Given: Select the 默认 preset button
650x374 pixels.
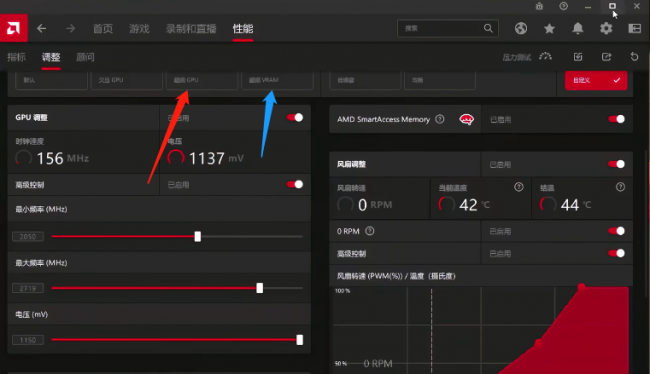Looking at the screenshot, I should coord(51,80).
